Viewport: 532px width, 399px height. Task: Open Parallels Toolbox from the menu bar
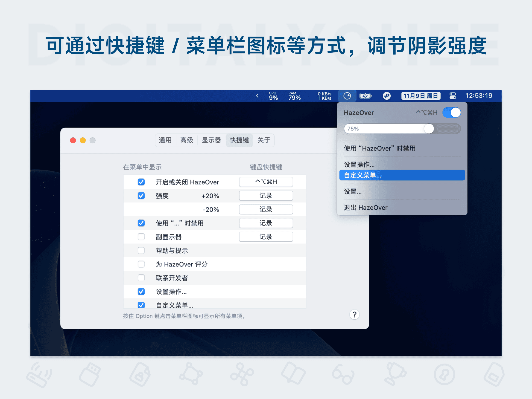[x=386, y=96]
